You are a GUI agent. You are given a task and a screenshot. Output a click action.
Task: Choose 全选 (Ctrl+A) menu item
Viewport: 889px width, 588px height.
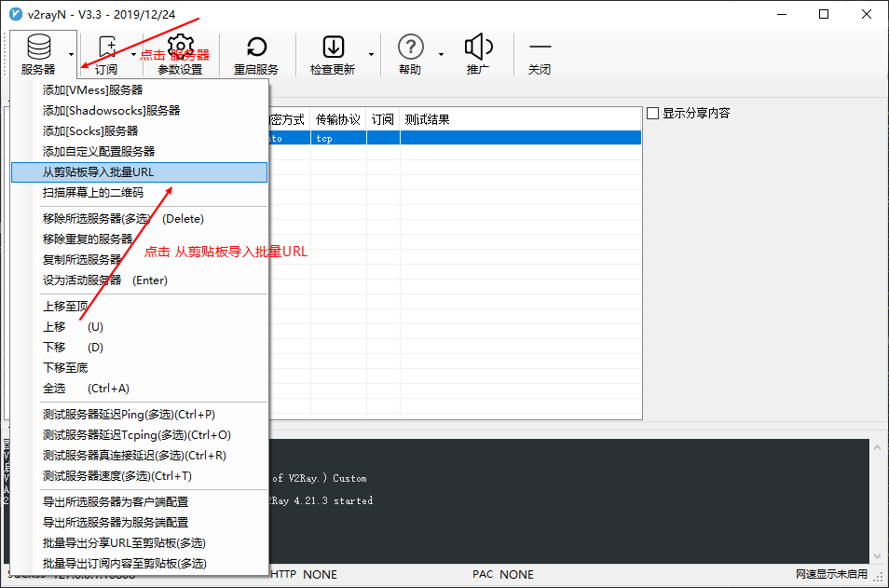(x=140, y=389)
